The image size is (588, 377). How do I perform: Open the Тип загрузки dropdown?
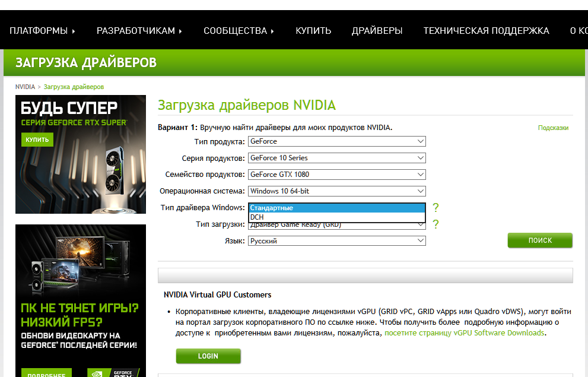[337, 226]
